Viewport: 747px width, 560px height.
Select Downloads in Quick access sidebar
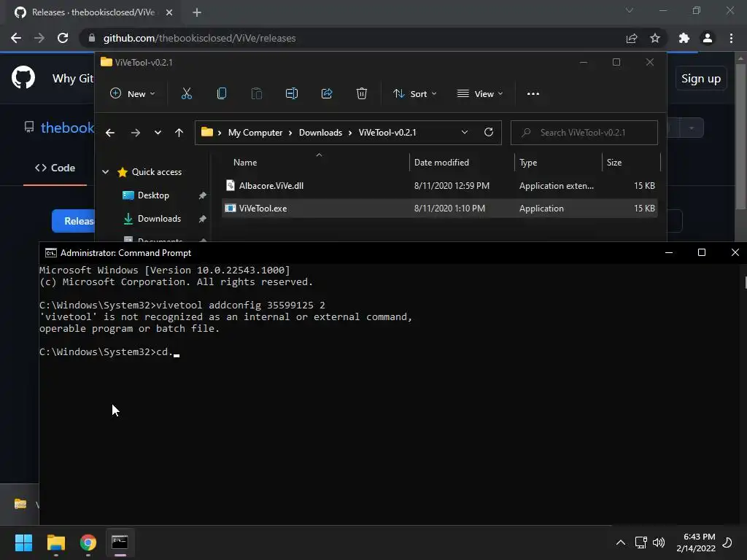click(x=159, y=219)
